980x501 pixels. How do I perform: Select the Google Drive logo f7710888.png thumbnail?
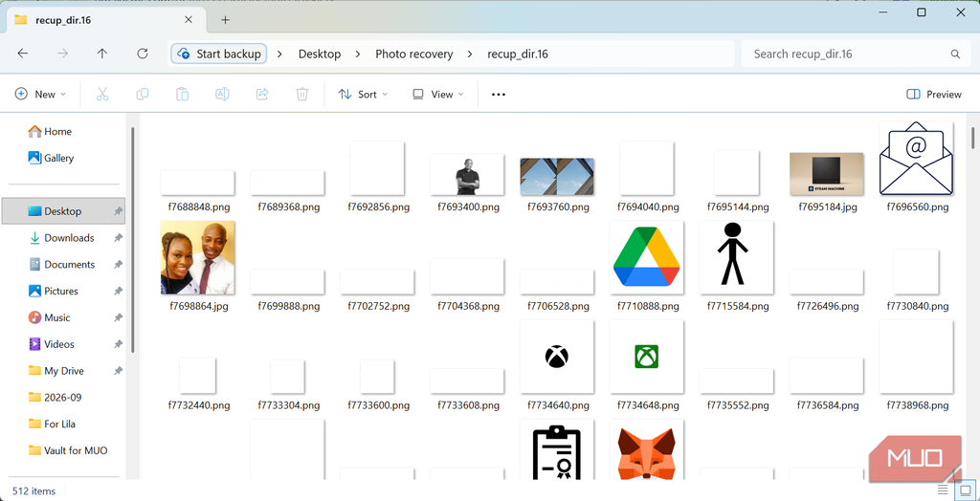coord(647,257)
